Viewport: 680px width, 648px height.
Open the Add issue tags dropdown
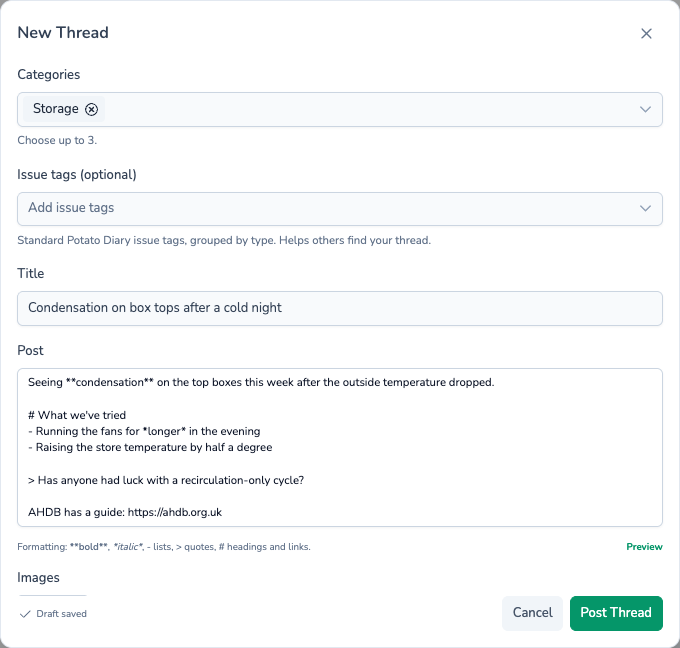(340, 209)
